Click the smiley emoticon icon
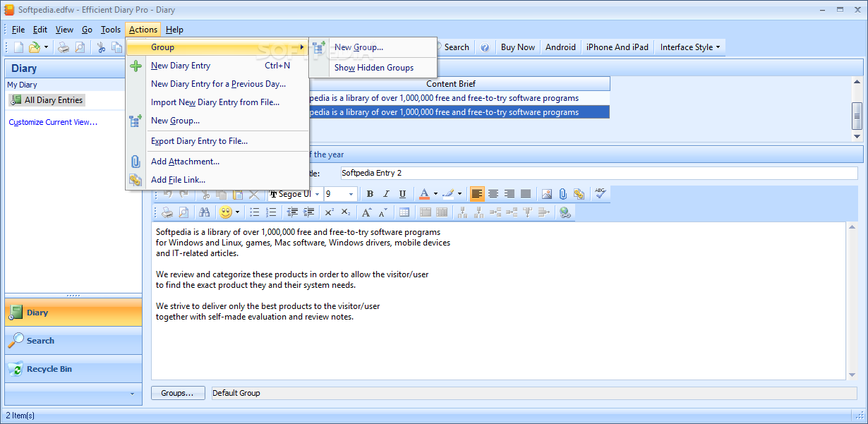Image resolution: width=868 pixels, height=424 pixels. (226, 212)
